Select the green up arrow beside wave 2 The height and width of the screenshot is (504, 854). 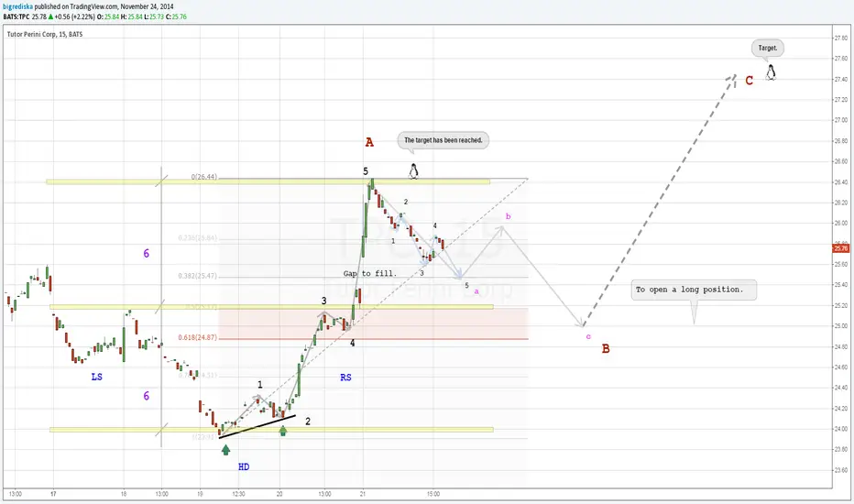282,431
